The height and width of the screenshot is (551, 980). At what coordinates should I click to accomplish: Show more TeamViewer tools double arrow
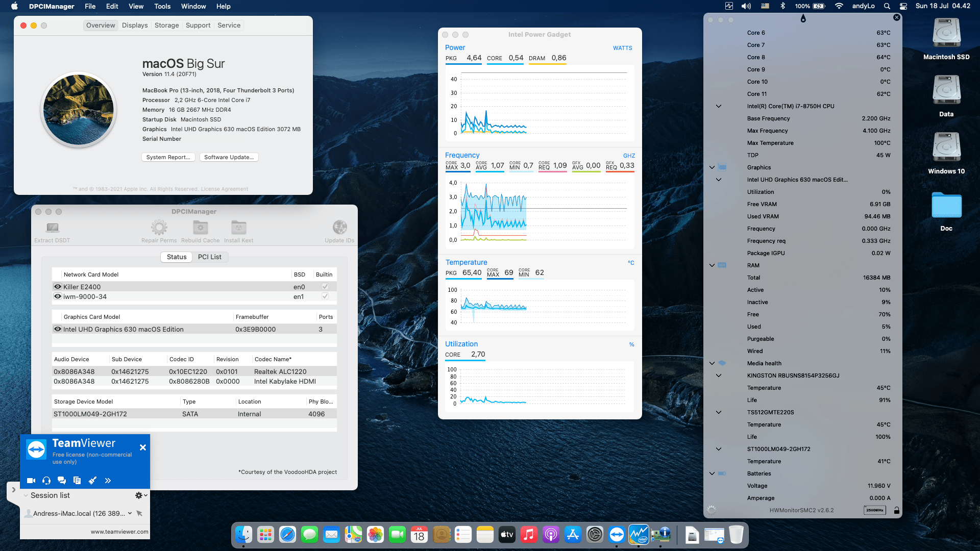coord(108,481)
